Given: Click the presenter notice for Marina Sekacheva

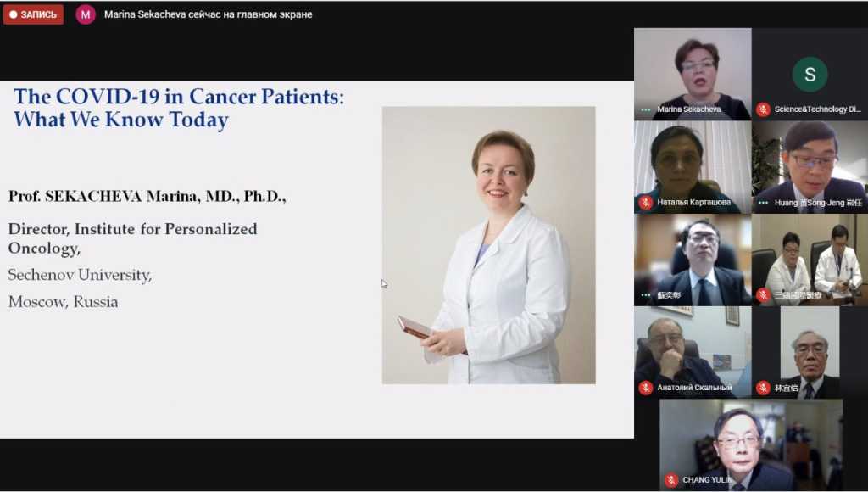Looking at the screenshot, I should (208, 14).
